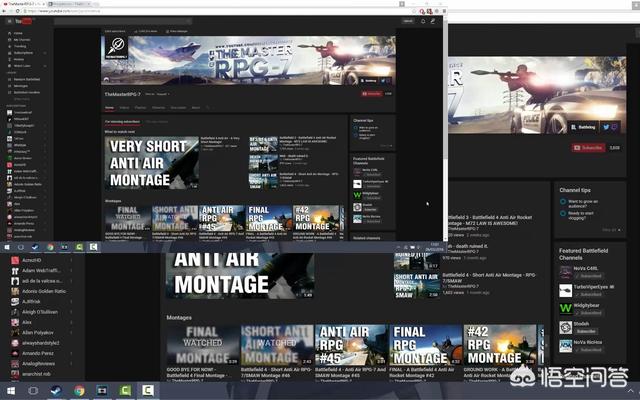Toggle Subscribed button under NoVa C4RL in background view
This screenshot has width=640, height=400.
[588, 276]
